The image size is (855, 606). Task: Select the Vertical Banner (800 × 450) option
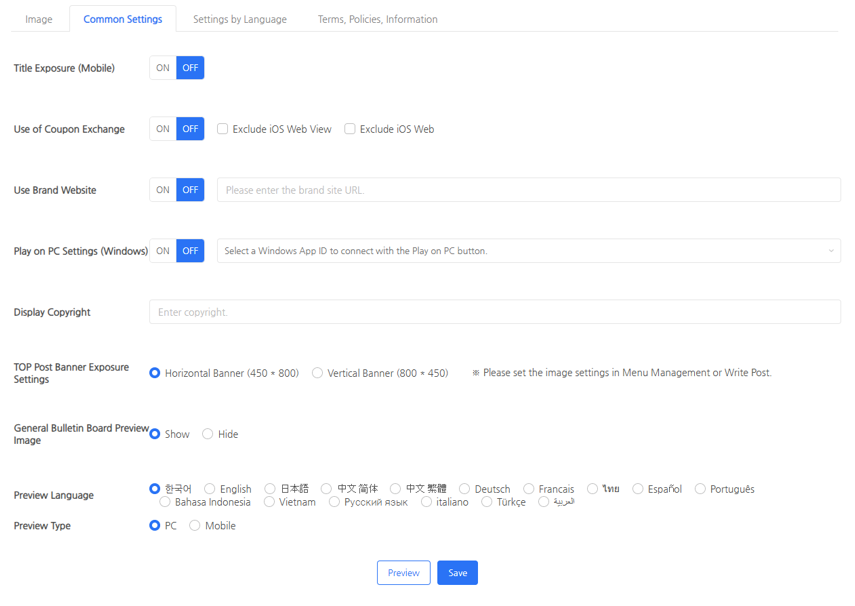(318, 373)
